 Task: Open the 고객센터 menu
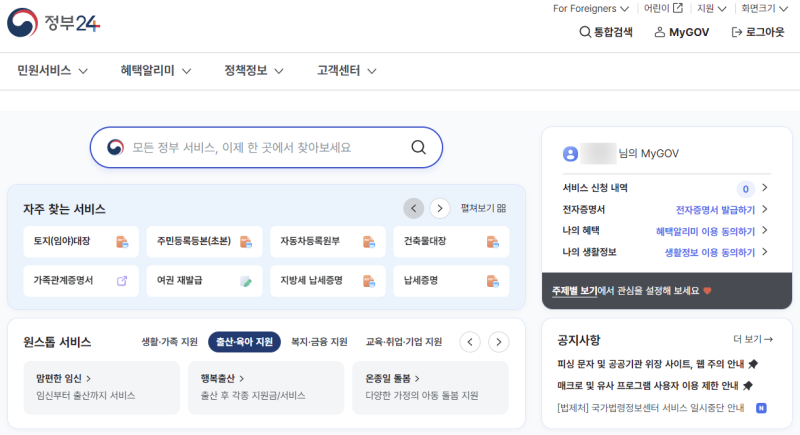[x=347, y=71]
